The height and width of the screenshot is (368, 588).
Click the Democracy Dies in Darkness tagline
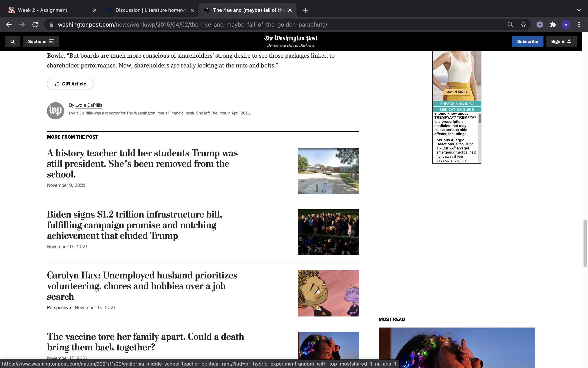[x=291, y=45]
